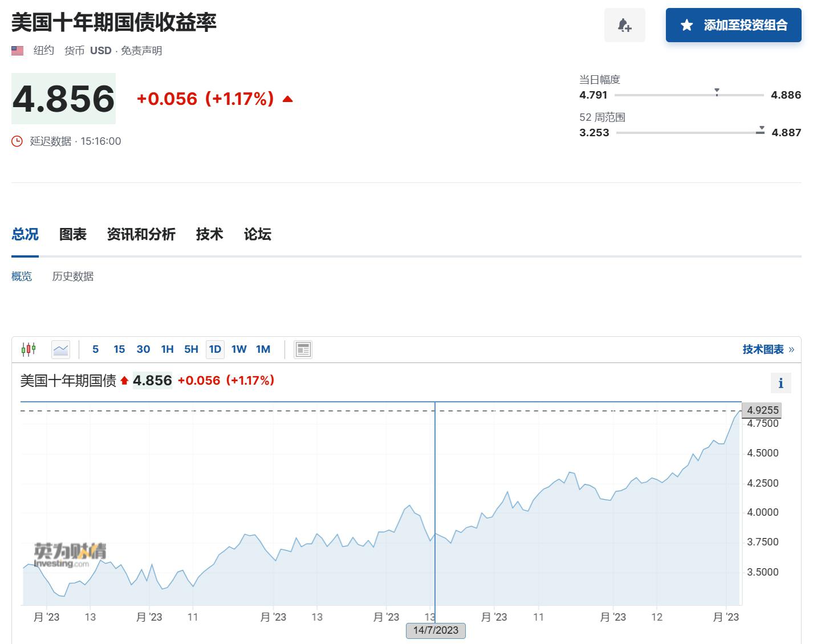This screenshot has height=644, width=813.
Task: Click the info icon on the chart
Action: pos(781,383)
